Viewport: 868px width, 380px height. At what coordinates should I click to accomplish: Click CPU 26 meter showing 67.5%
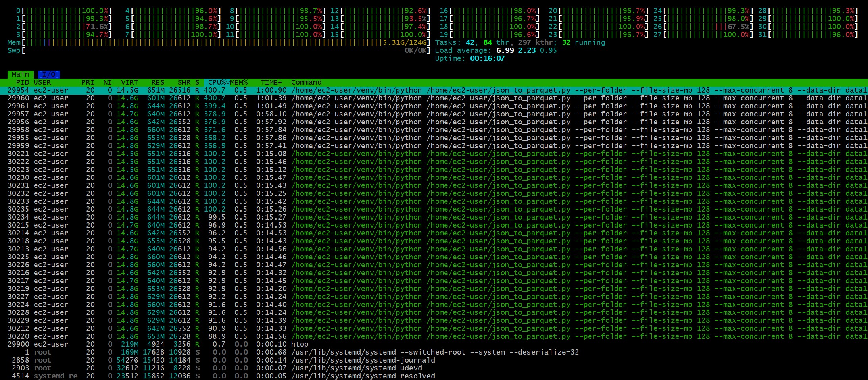703,27
